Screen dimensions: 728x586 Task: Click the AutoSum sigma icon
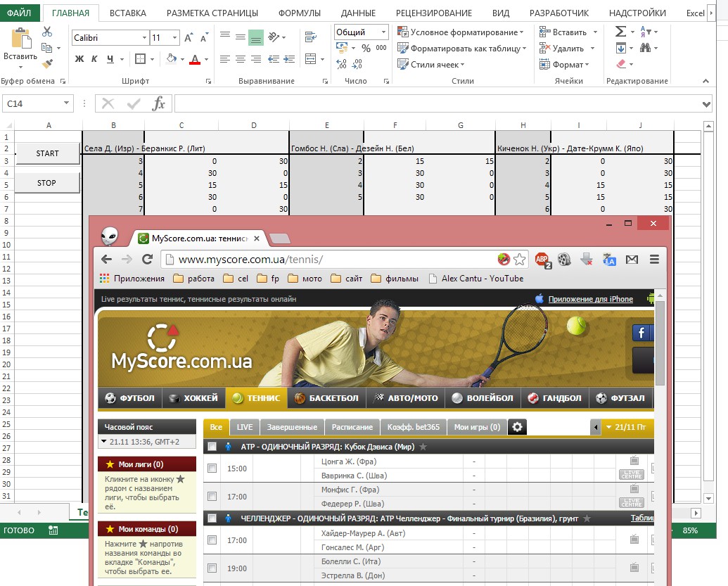point(620,32)
